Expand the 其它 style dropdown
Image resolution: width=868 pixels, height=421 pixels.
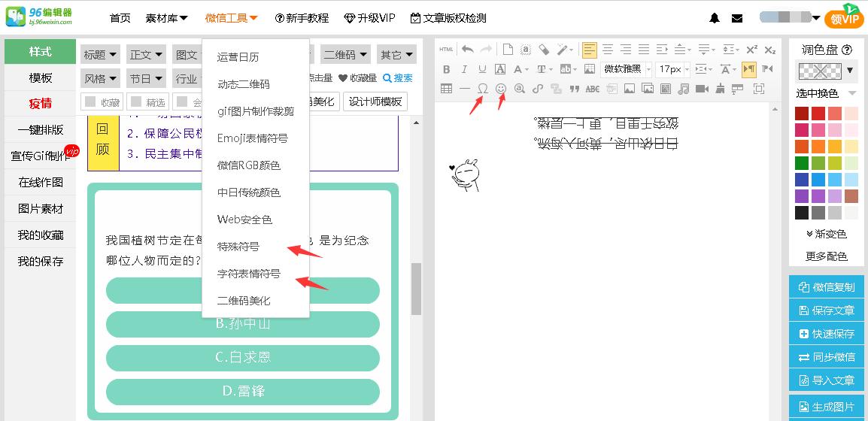[x=396, y=55]
